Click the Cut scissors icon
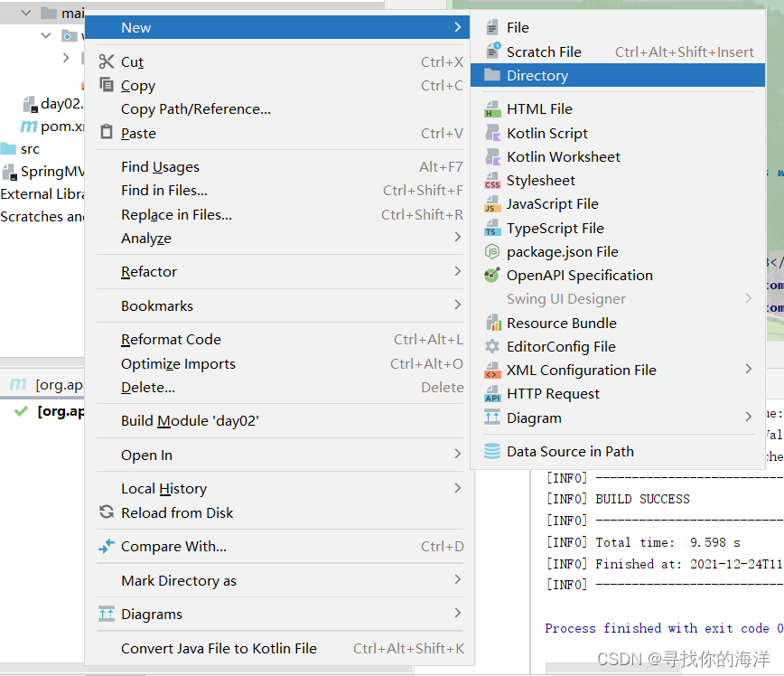 [x=106, y=61]
